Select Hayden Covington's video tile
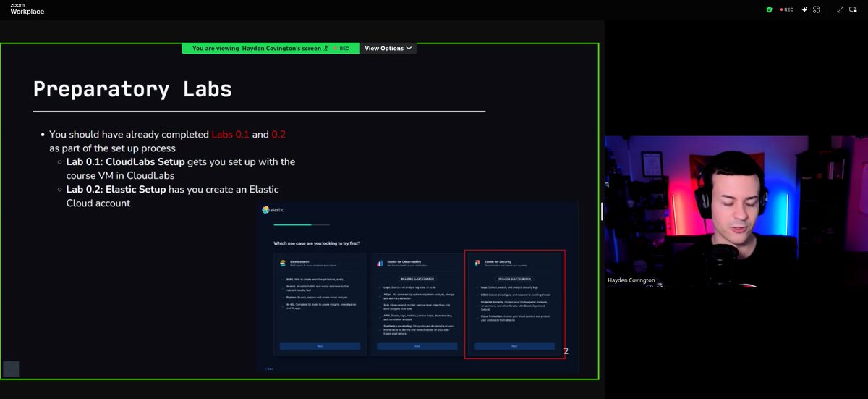868x399 pixels. (x=736, y=210)
